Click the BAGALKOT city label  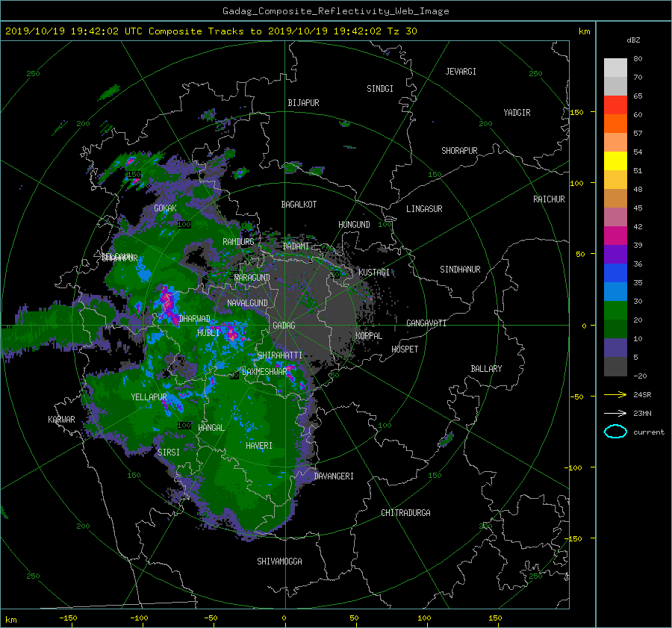click(x=299, y=205)
